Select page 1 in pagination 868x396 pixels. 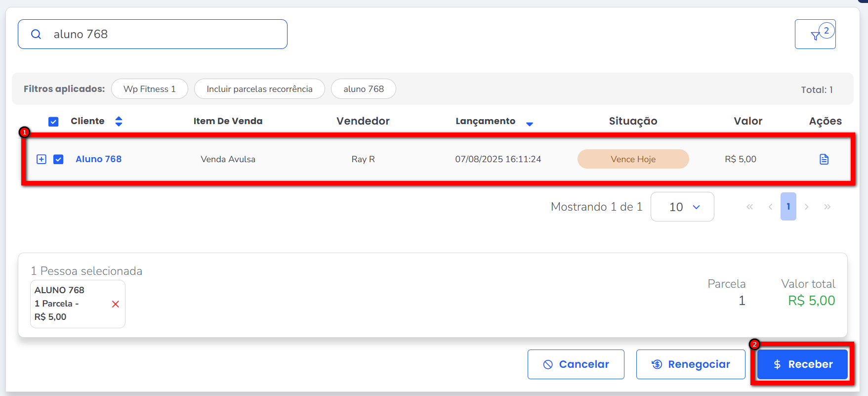tap(788, 207)
